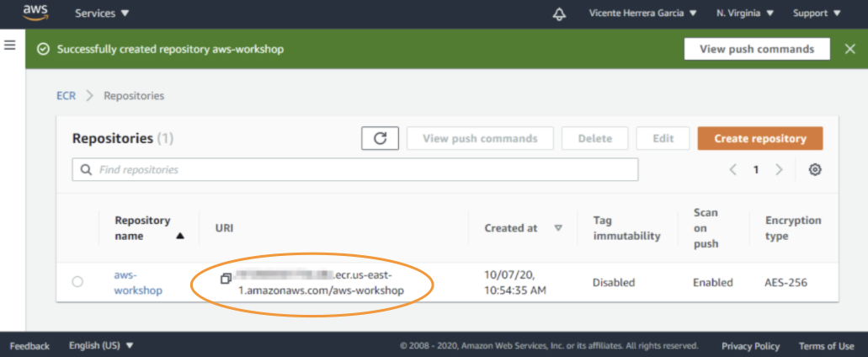
Task: Open Privacy Policy link
Action: click(x=750, y=346)
